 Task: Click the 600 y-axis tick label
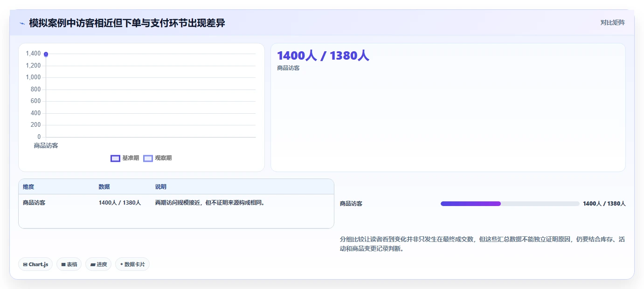coord(35,101)
